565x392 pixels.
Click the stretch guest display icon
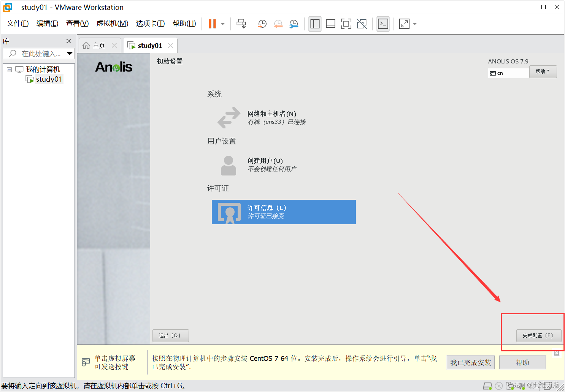pos(404,24)
